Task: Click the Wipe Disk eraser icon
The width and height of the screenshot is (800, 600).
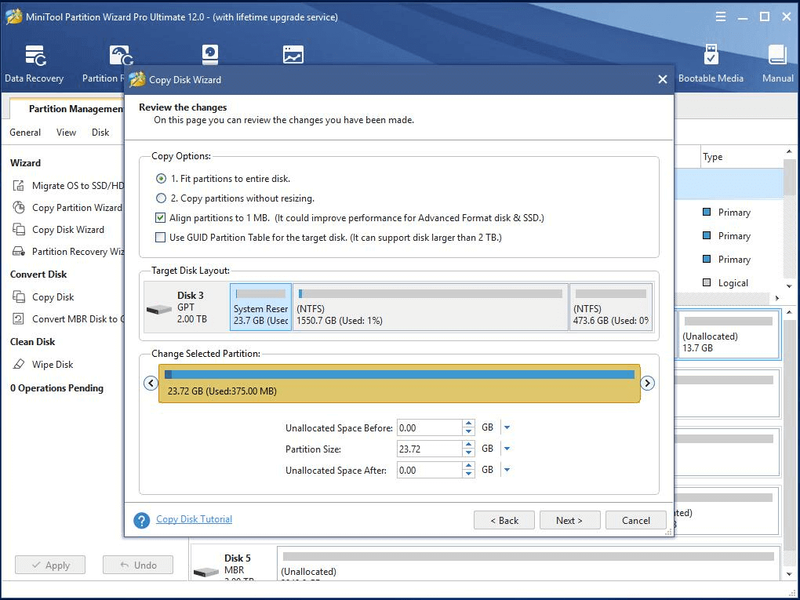Action: (18, 364)
